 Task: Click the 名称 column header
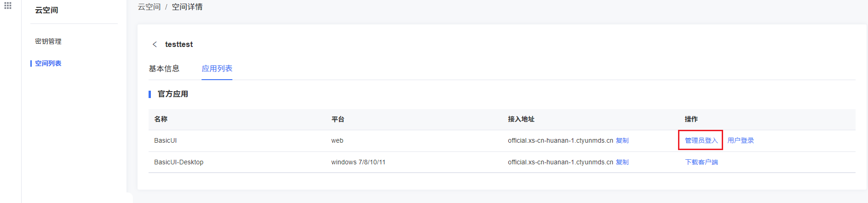coord(161,119)
